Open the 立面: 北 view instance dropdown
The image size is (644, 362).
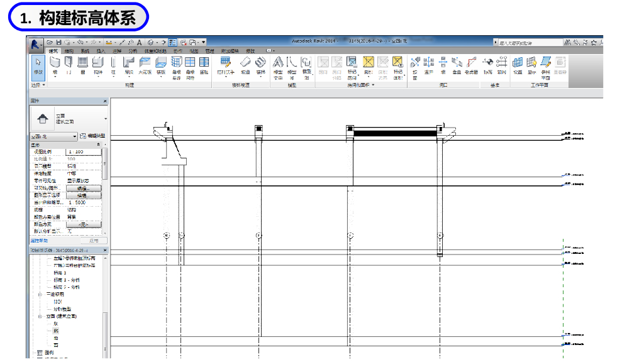tap(54, 136)
